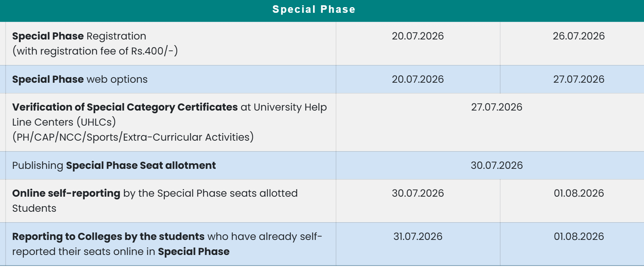The height and width of the screenshot is (267, 644).
Task: Select the self-reporting end date 01.08.2026
Action: tap(579, 193)
